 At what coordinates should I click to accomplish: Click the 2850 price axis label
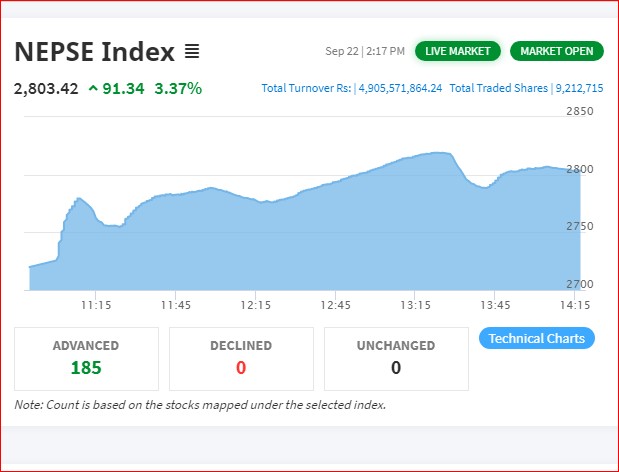(580, 111)
